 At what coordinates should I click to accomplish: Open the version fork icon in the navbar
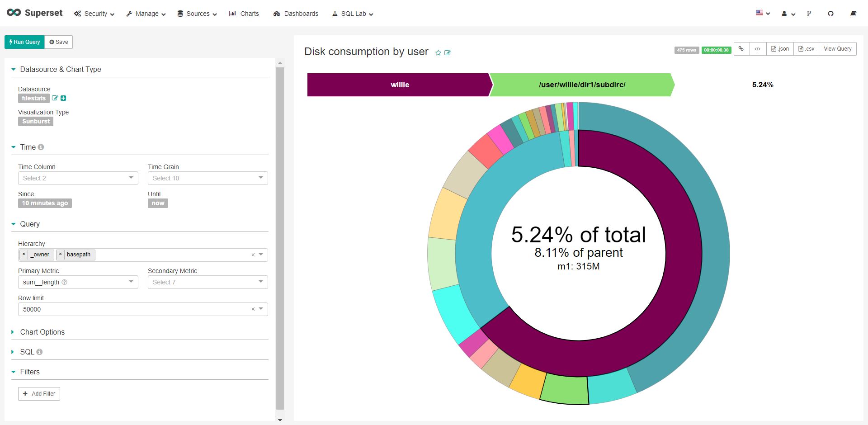coord(809,14)
